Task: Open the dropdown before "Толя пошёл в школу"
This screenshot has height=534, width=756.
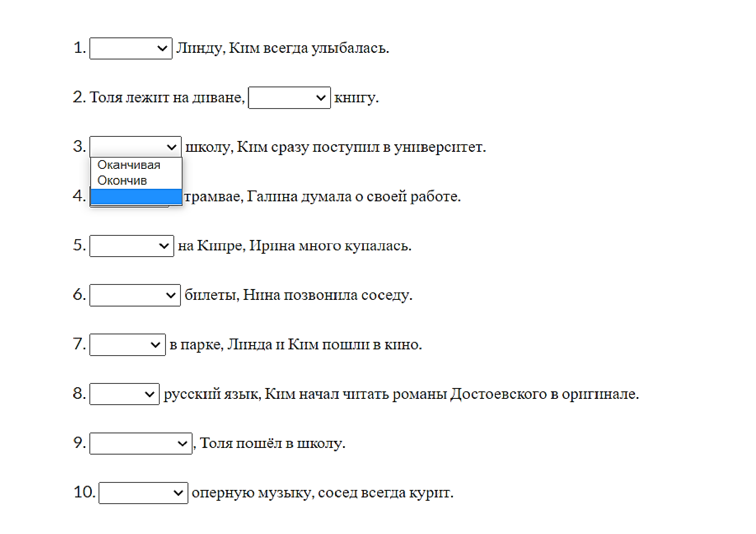Action: (141, 443)
